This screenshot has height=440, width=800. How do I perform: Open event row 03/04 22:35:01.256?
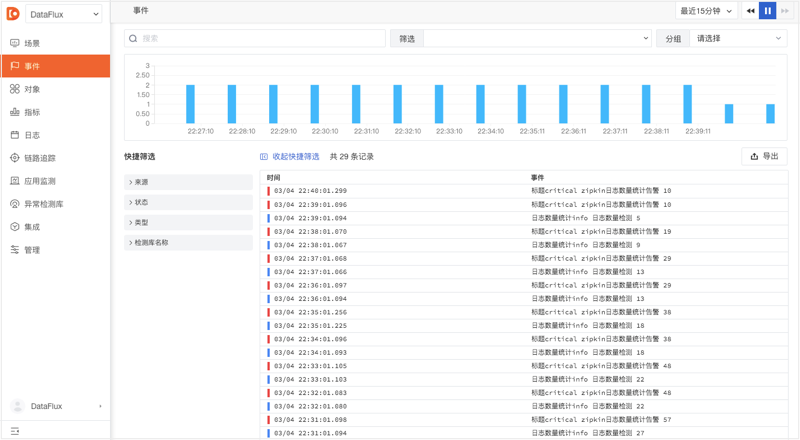tap(524, 312)
